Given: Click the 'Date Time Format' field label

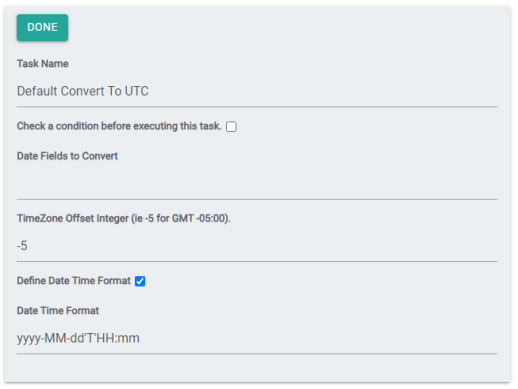Looking at the screenshot, I should coord(58,311).
